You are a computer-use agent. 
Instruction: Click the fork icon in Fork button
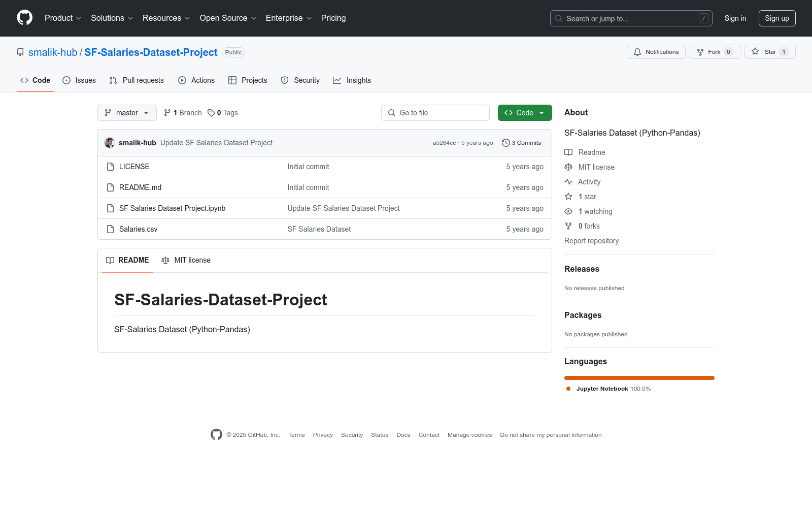coord(700,52)
